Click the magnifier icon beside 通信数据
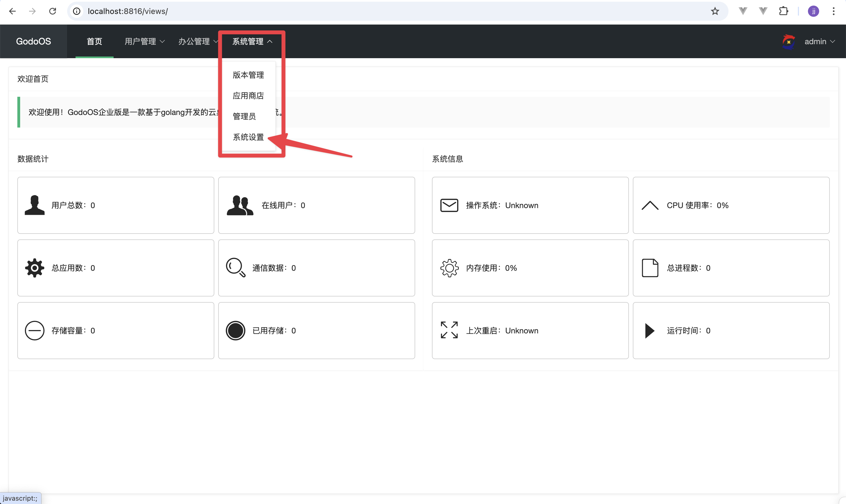 point(236,268)
